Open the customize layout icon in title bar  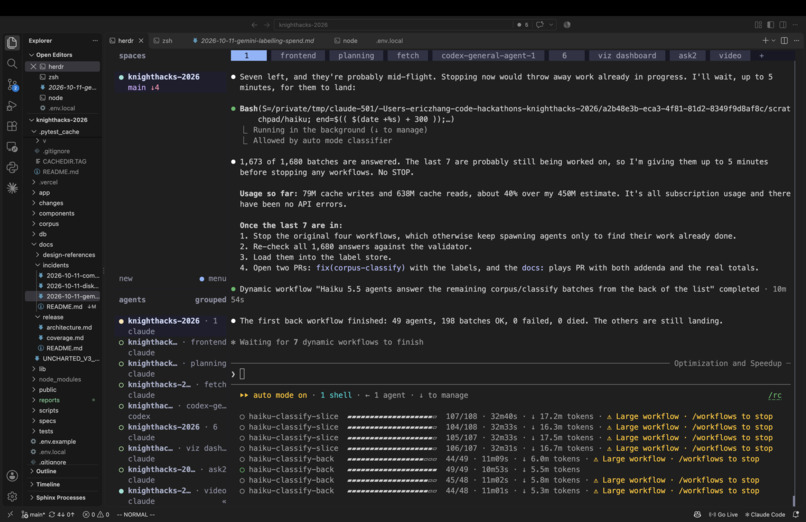(758, 25)
